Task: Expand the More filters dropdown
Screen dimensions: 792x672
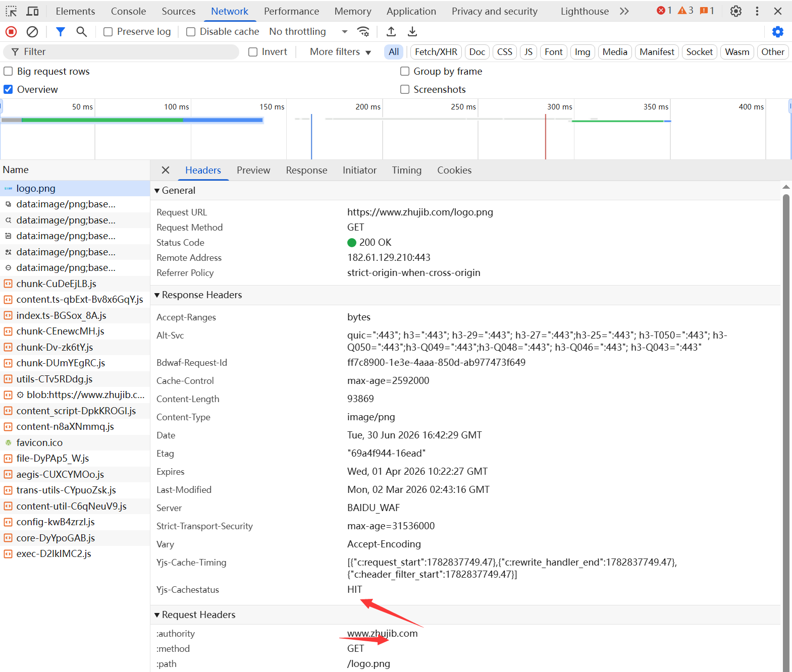Action: click(341, 52)
